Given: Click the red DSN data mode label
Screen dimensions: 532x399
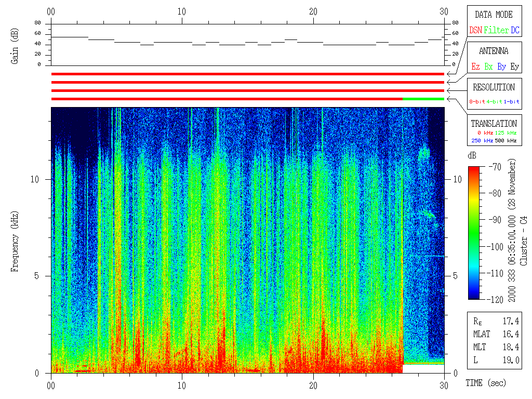Looking at the screenshot, I should pos(475,31).
